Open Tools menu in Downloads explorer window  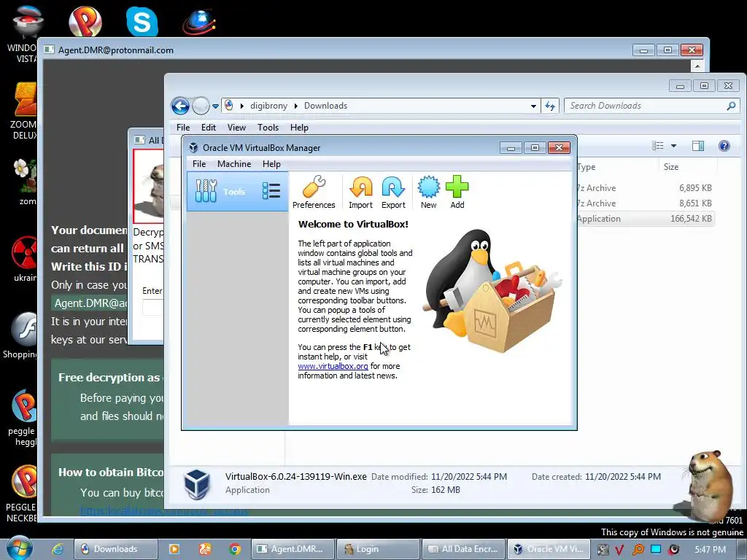[x=268, y=128]
